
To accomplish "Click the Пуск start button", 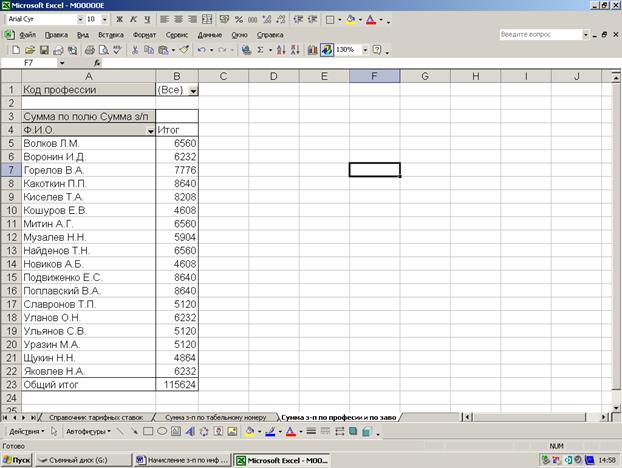I will (17, 460).
